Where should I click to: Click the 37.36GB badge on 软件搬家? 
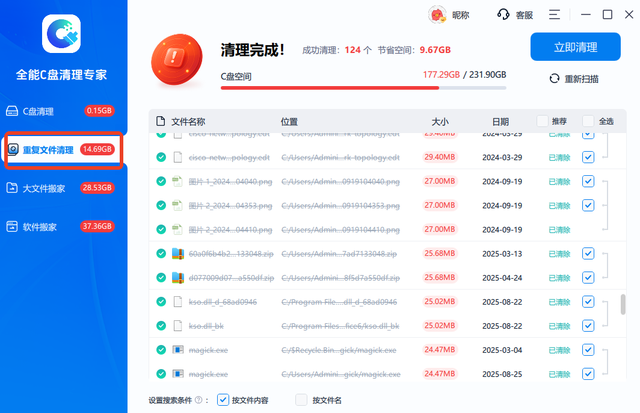click(97, 226)
